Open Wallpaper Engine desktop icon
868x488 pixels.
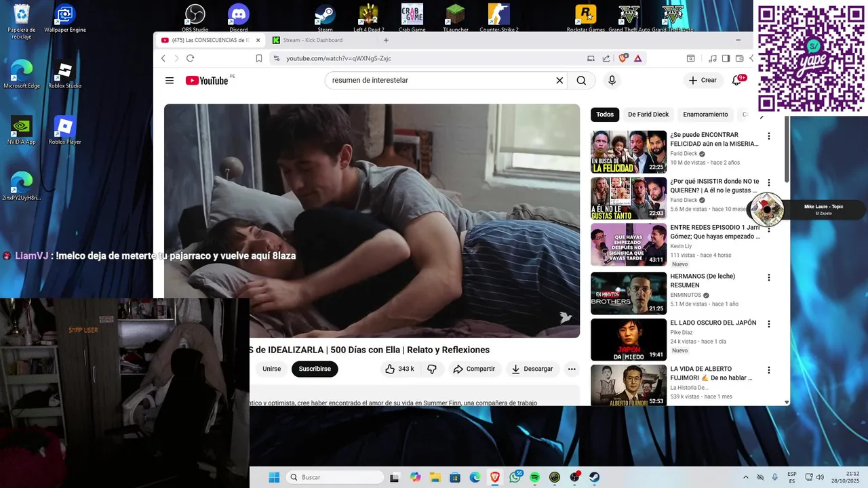click(65, 18)
